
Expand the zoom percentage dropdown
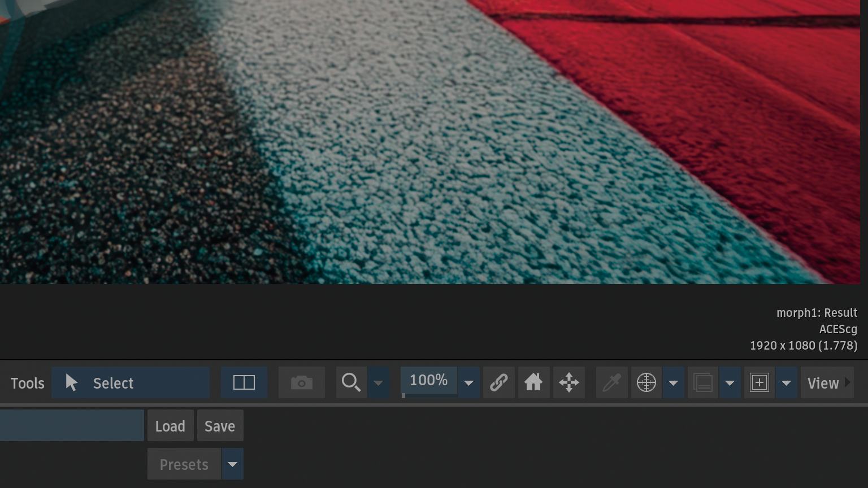468,383
